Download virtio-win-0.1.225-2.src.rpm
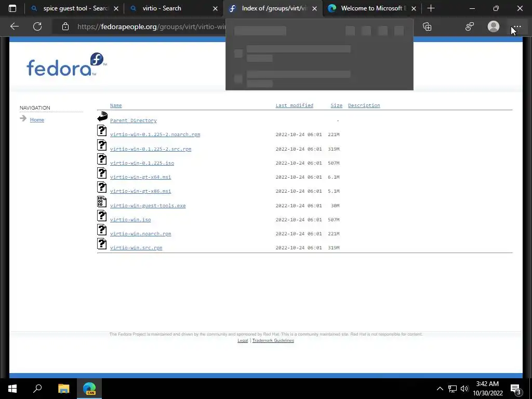The height and width of the screenshot is (399, 532). click(x=151, y=149)
